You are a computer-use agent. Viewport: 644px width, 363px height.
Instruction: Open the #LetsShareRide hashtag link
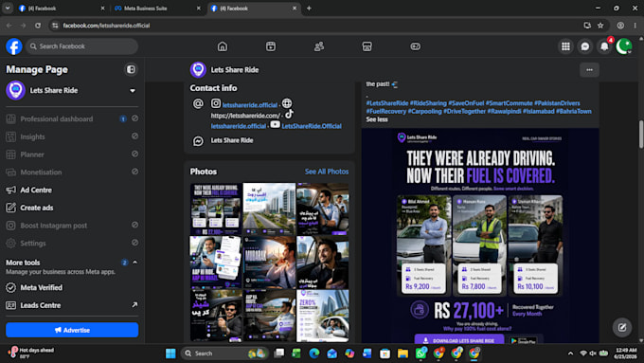click(387, 103)
